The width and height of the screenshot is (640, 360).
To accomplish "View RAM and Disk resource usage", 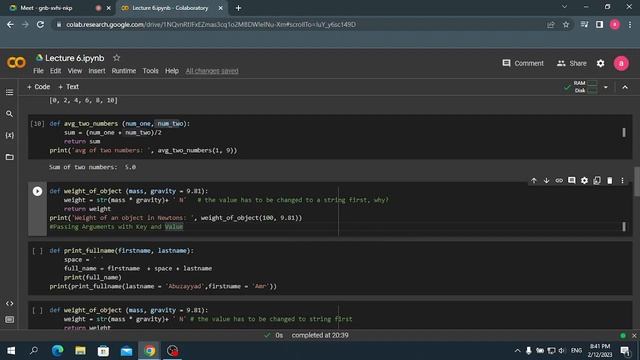I will coord(581,87).
